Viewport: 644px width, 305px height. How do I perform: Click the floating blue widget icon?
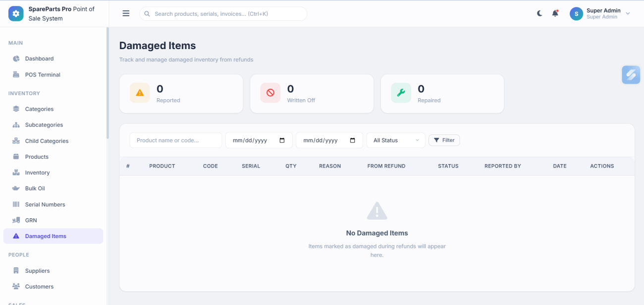(631, 75)
